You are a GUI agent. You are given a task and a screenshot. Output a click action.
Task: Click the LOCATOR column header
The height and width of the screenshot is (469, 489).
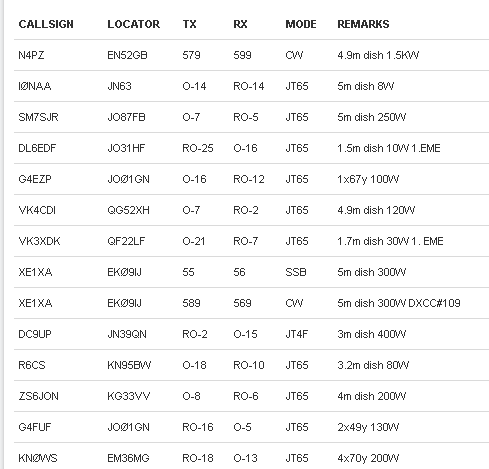[134, 24]
